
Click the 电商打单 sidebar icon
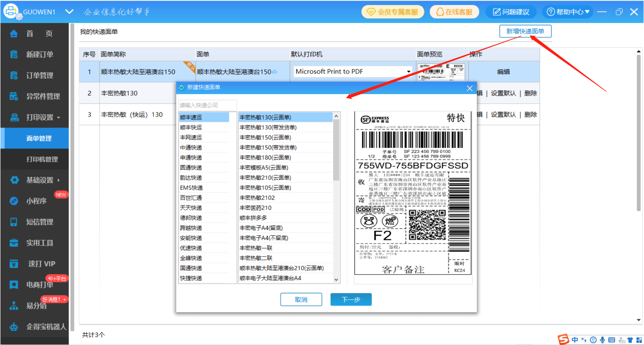coord(14,285)
